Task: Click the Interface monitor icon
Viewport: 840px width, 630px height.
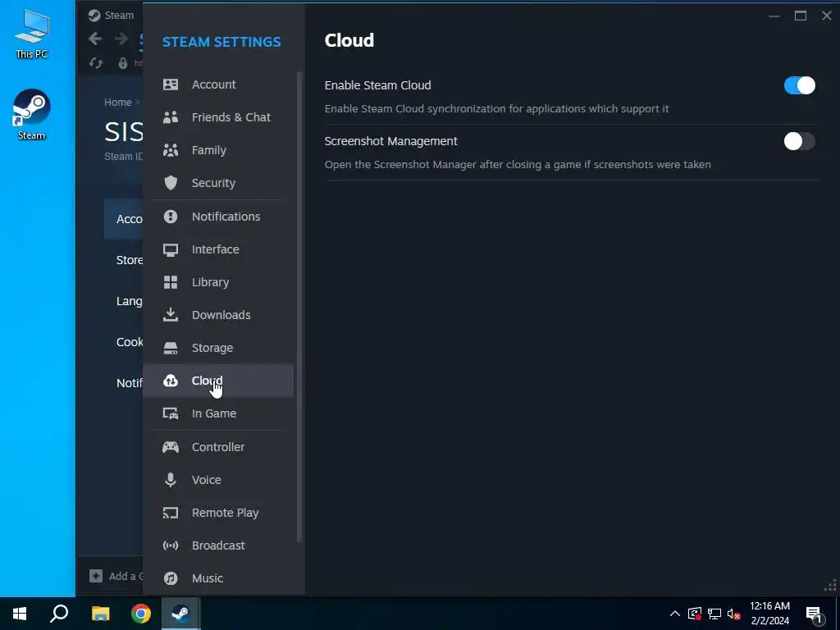Action: (171, 249)
